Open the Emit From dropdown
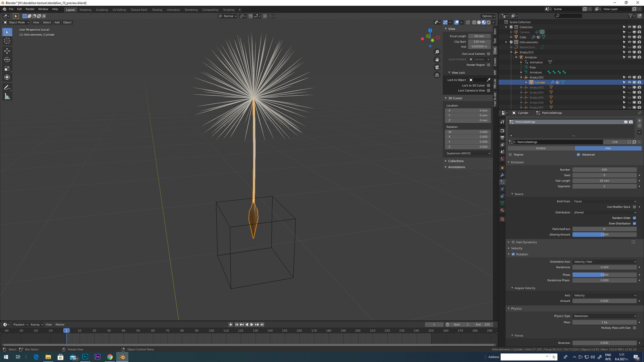This screenshot has width=644, height=362. 604,201
